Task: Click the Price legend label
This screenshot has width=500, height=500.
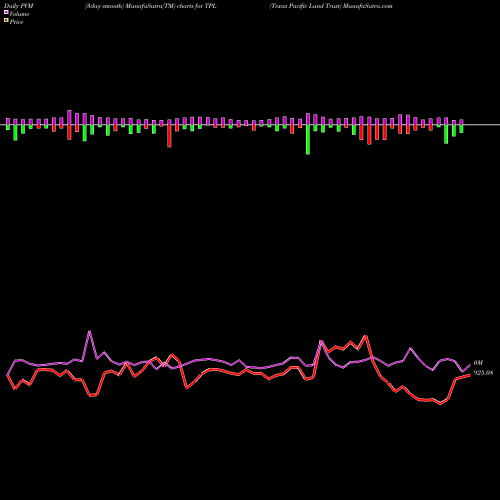Action: click(16, 22)
